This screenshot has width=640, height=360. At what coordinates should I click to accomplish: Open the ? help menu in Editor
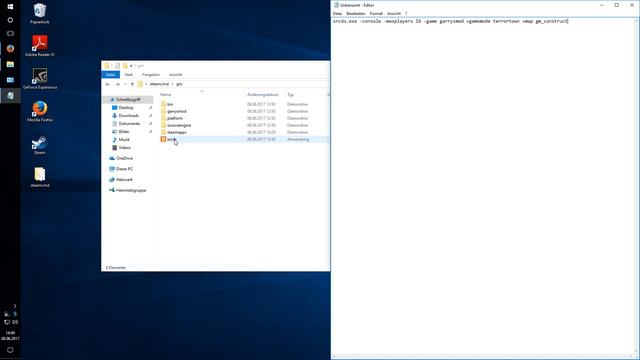pos(406,13)
